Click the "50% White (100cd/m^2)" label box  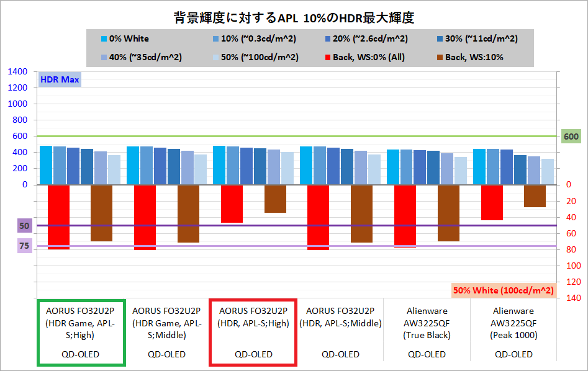point(504,290)
